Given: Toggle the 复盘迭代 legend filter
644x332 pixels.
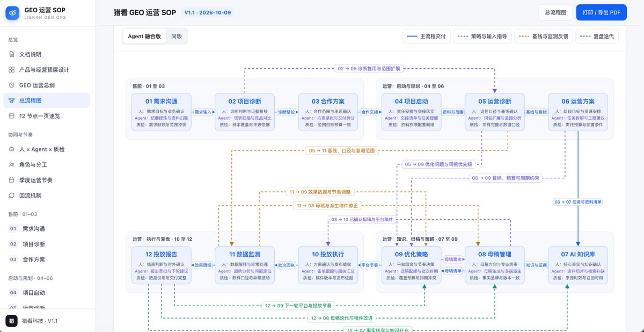Looking at the screenshot, I should [x=597, y=36].
